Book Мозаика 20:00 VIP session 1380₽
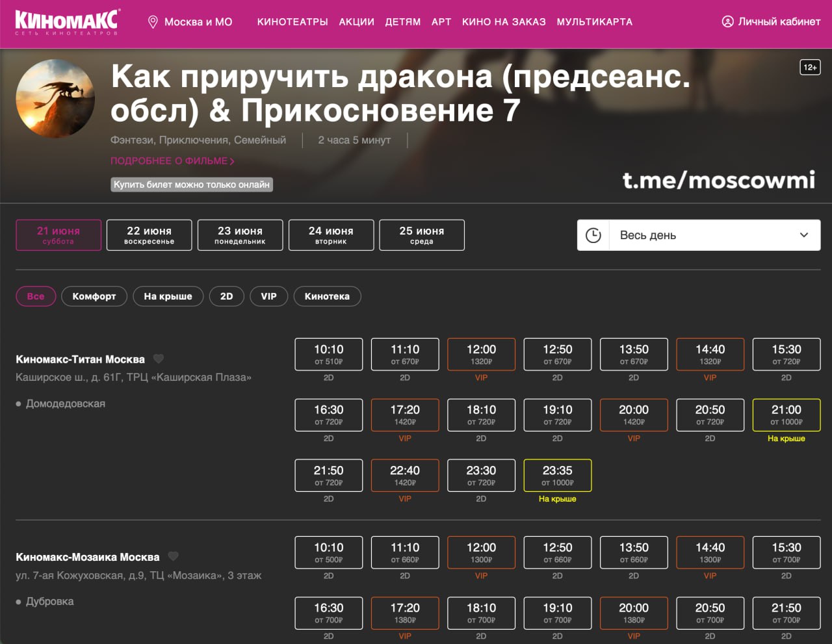The height and width of the screenshot is (644, 832). click(x=634, y=613)
